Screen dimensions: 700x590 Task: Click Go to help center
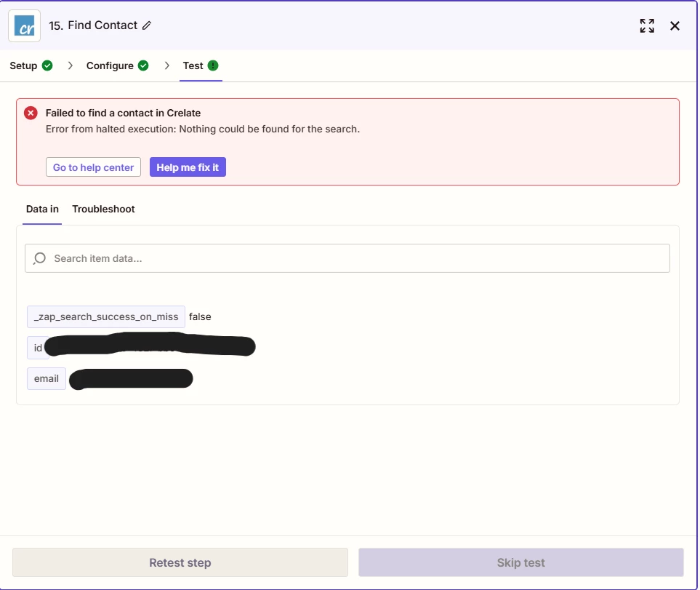[93, 167]
